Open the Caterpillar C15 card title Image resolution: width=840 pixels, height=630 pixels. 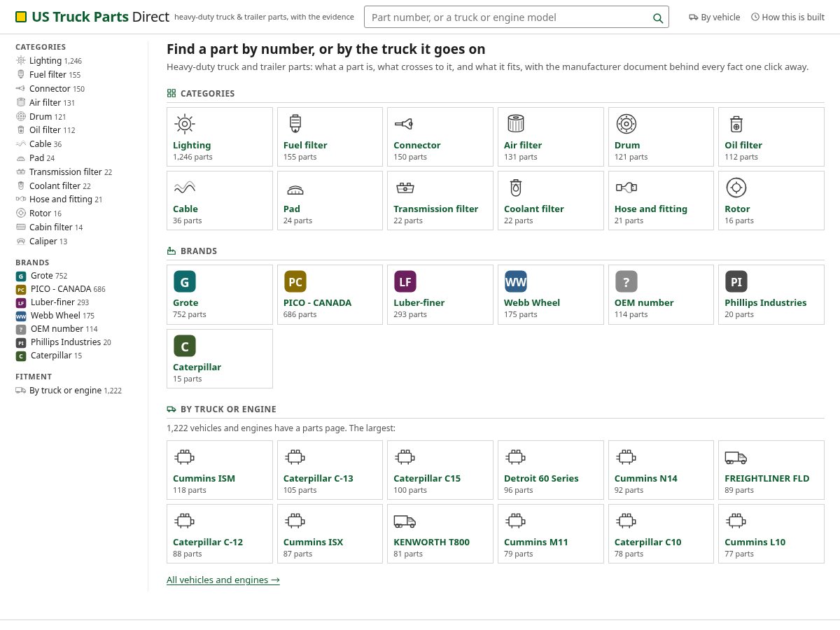coord(427,478)
